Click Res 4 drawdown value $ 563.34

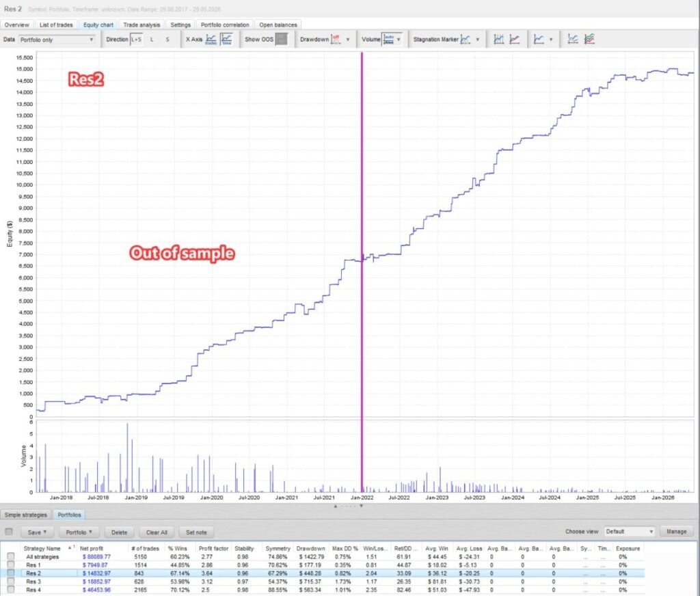point(310,590)
